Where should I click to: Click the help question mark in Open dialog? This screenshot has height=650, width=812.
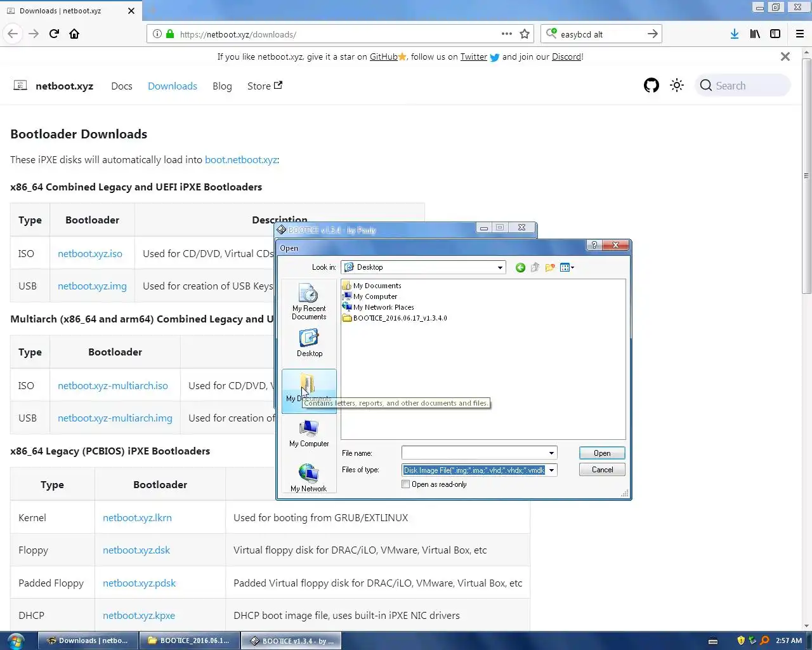594,245
